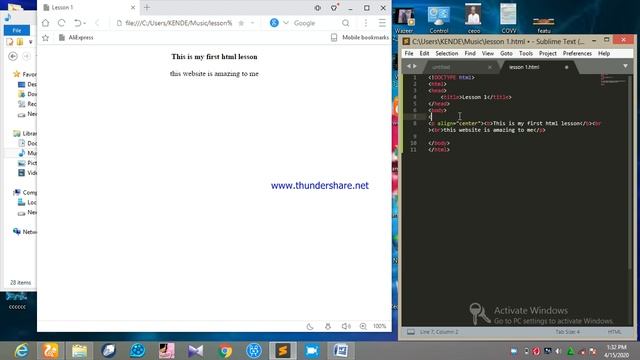
Task: Open the Help menu in Sublime Text
Action: (x=604, y=53)
